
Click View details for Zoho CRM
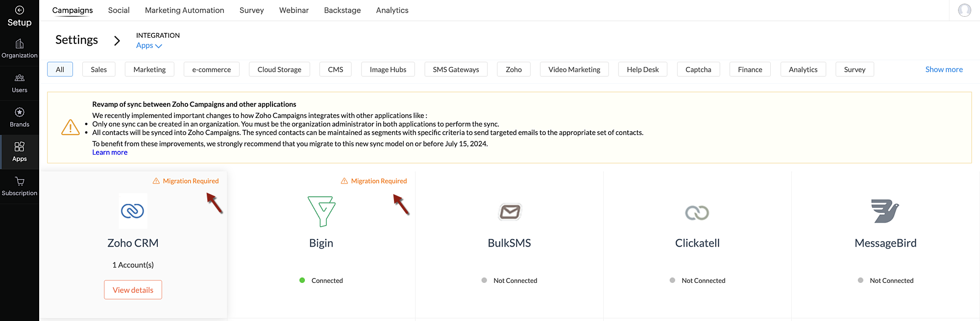133,290
